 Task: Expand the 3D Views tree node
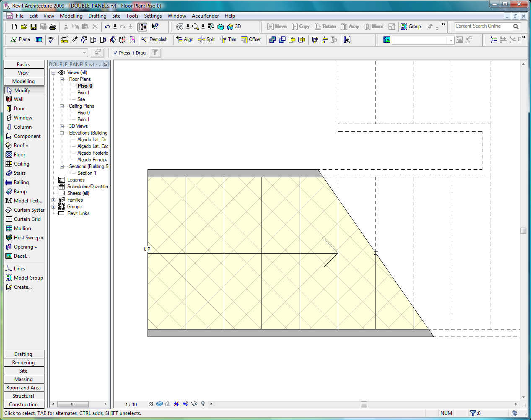tap(62, 126)
